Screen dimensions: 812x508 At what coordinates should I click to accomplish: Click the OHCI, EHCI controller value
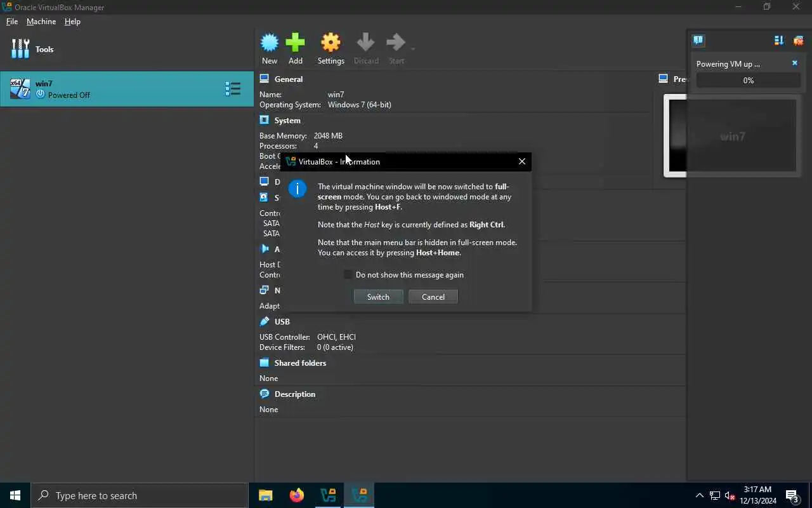point(336,337)
